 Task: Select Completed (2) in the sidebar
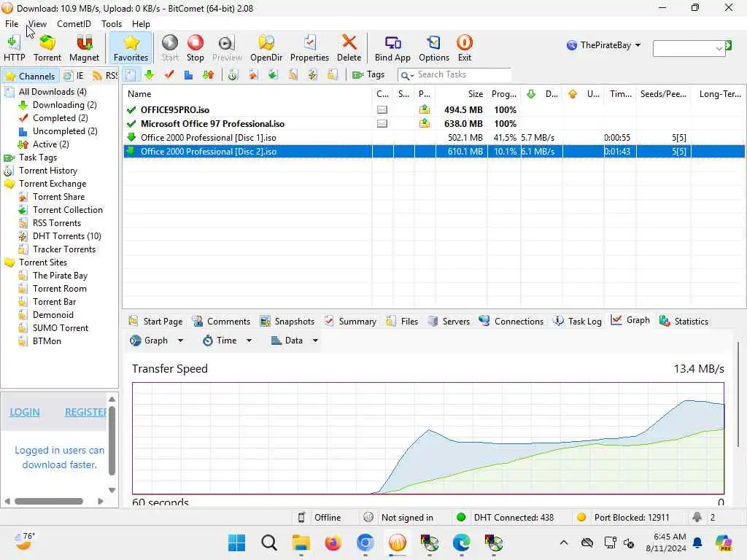60,118
